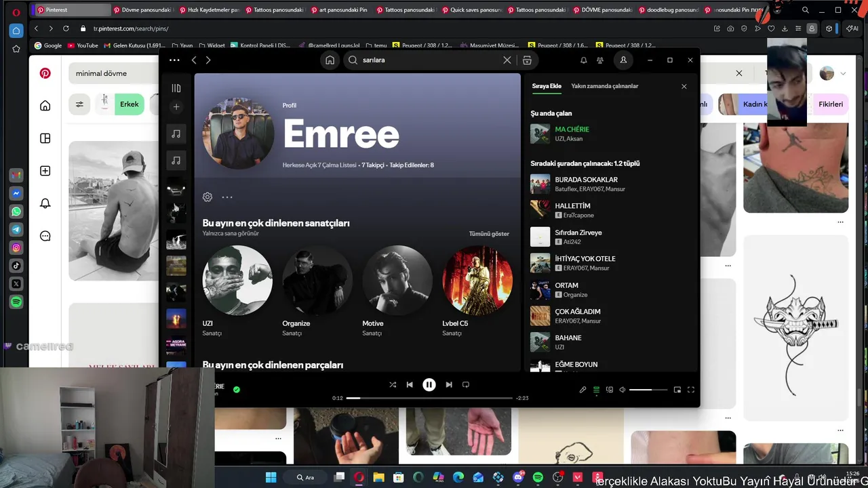The width and height of the screenshot is (868, 488).
Task: Open Friend Activity icon in Spotify
Action: (600, 60)
